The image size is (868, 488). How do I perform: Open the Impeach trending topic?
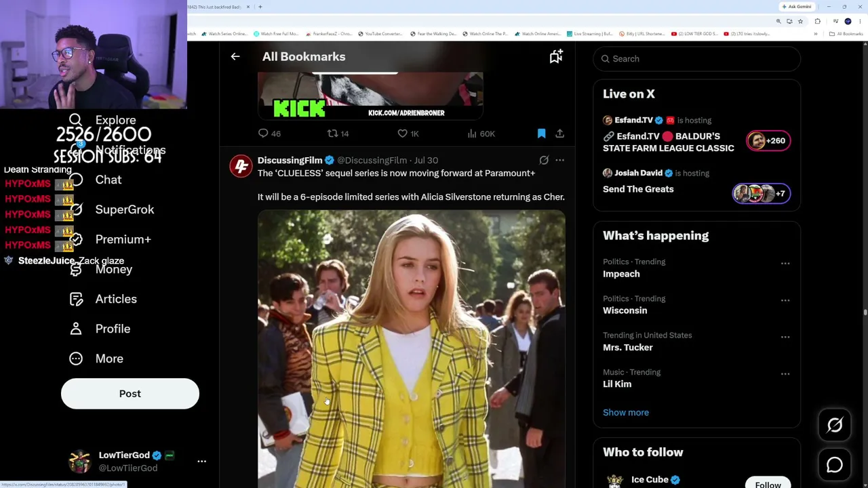pos(621,274)
